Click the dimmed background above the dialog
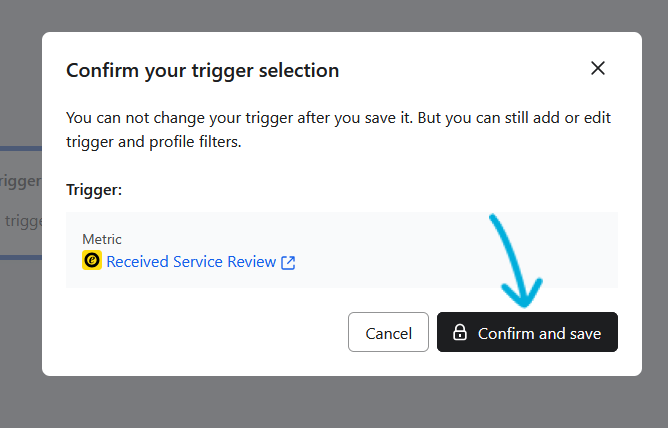The image size is (668, 428). coord(334,15)
